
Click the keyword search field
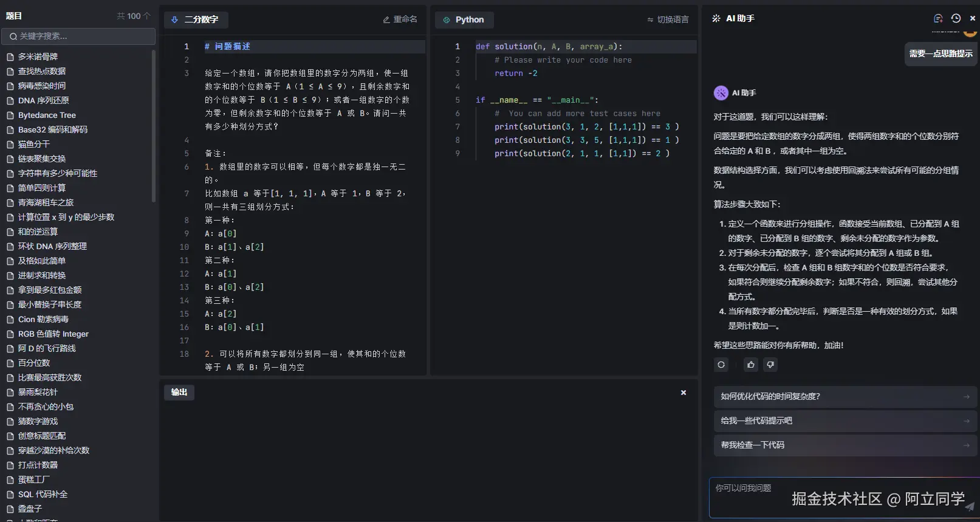(x=79, y=36)
